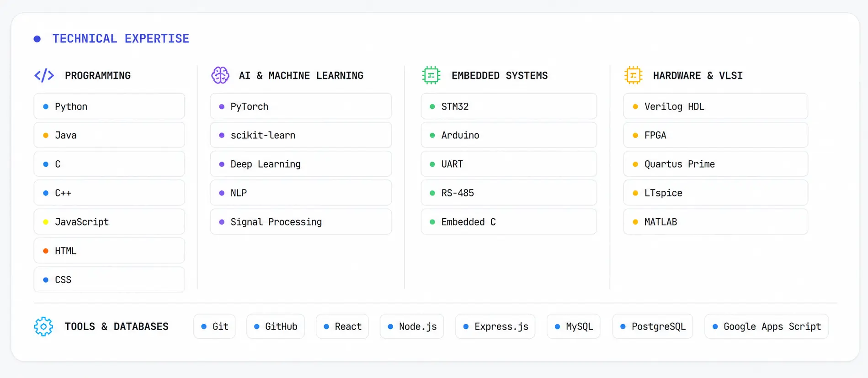The width and height of the screenshot is (868, 378).
Task: Click the CSS skill chip
Action: 109,279
